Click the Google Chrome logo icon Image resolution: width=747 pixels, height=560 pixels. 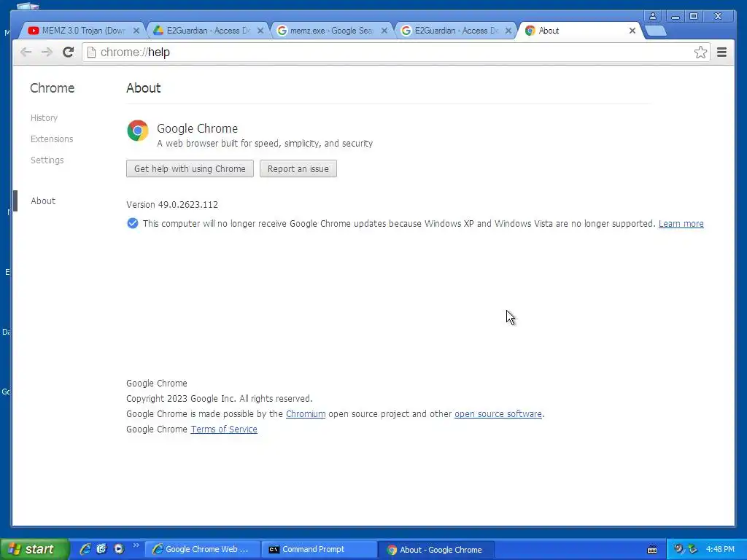click(x=138, y=131)
